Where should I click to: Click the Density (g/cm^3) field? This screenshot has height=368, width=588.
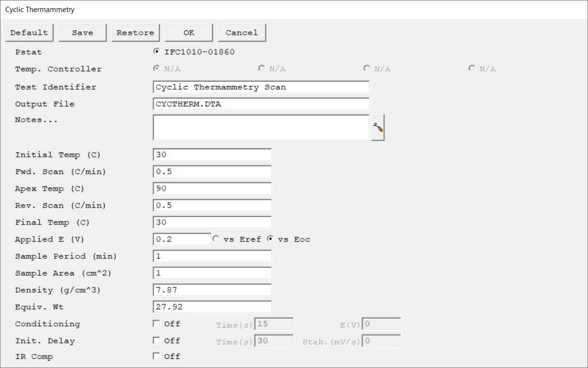(x=212, y=290)
